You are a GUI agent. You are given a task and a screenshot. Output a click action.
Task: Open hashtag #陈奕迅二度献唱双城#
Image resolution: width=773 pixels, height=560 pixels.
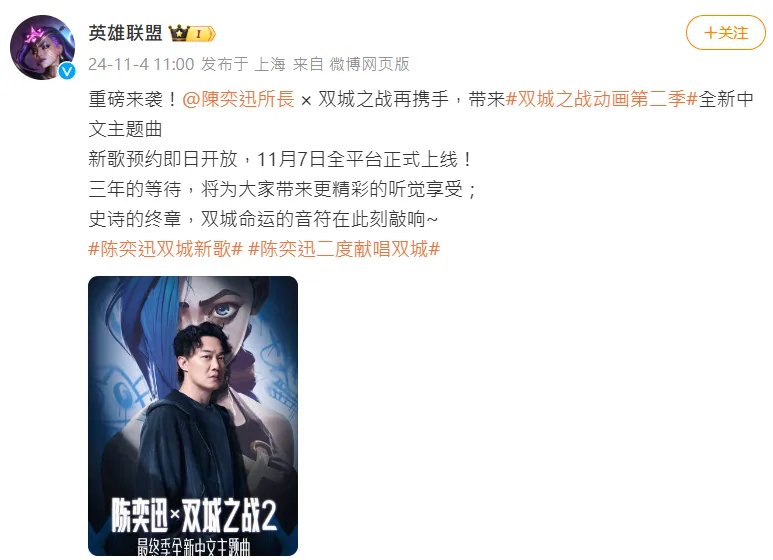click(344, 249)
